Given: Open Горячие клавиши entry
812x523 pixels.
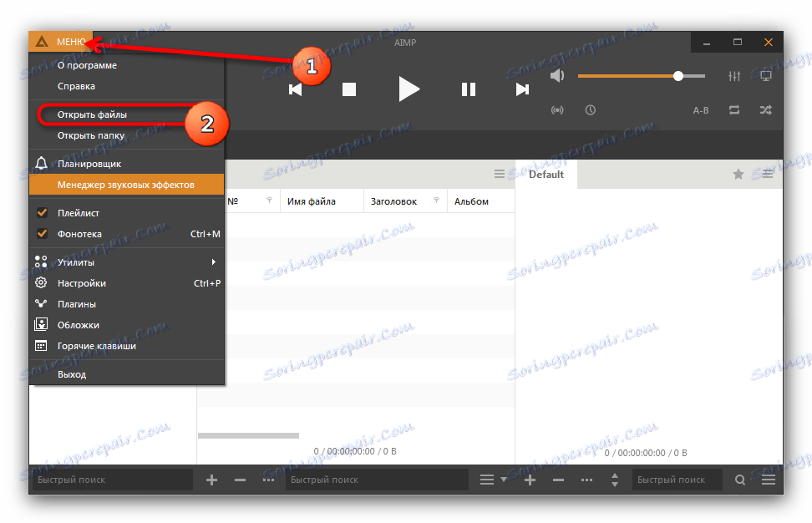Looking at the screenshot, I should click(x=127, y=345).
